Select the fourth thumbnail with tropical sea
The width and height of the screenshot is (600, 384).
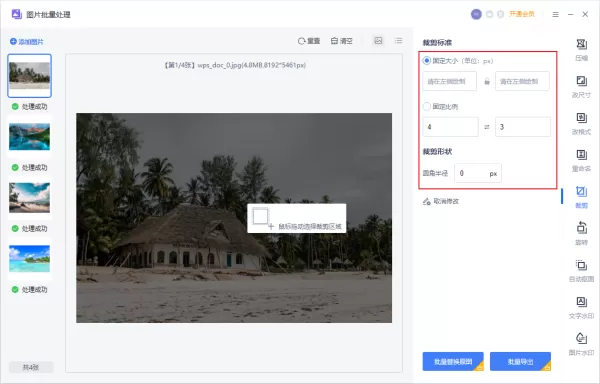[x=29, y=259]
